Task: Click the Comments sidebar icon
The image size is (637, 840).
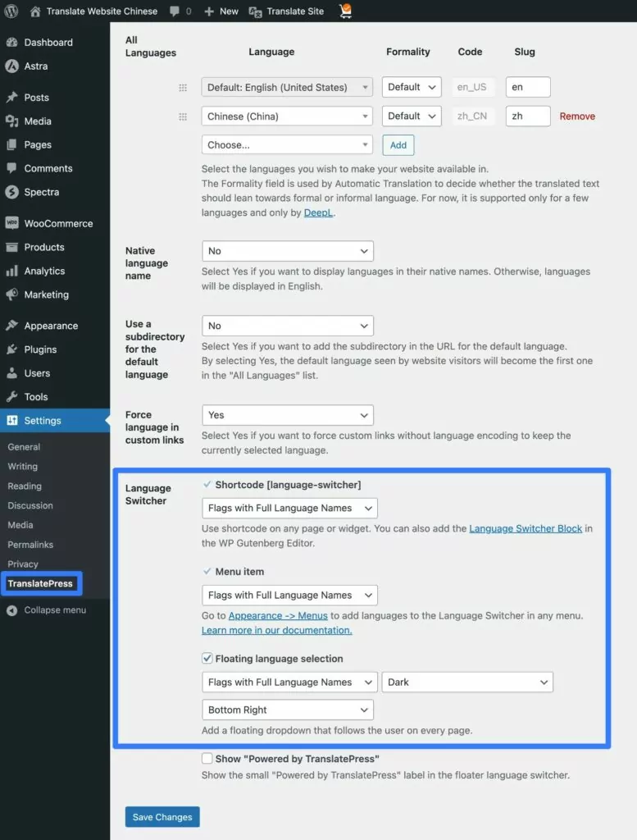Action: [11, 168]
